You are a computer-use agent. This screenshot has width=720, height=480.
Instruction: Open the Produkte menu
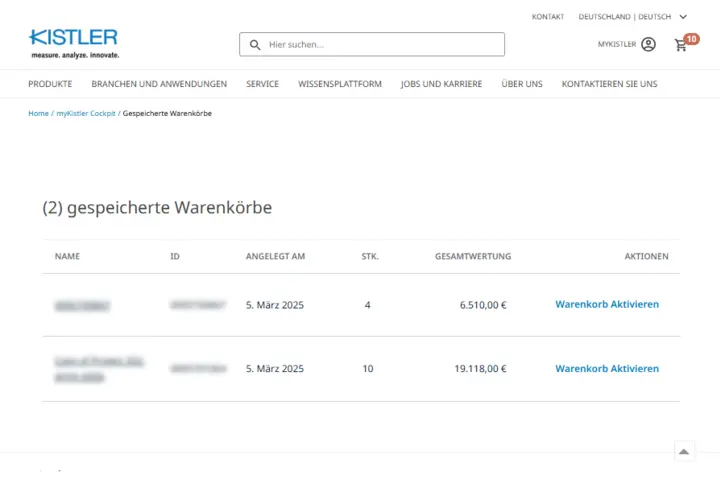tap(50, 84)
